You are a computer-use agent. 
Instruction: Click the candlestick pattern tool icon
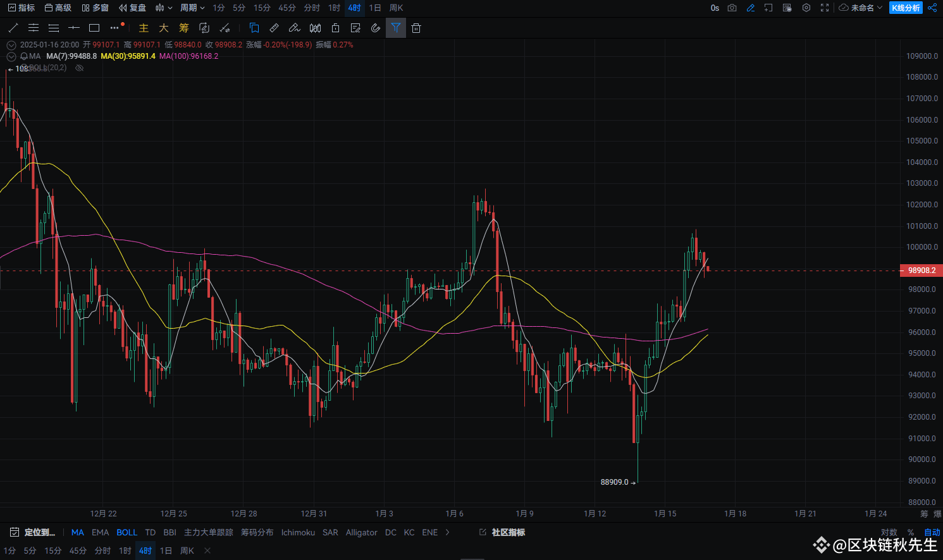(x=315, y=28)
